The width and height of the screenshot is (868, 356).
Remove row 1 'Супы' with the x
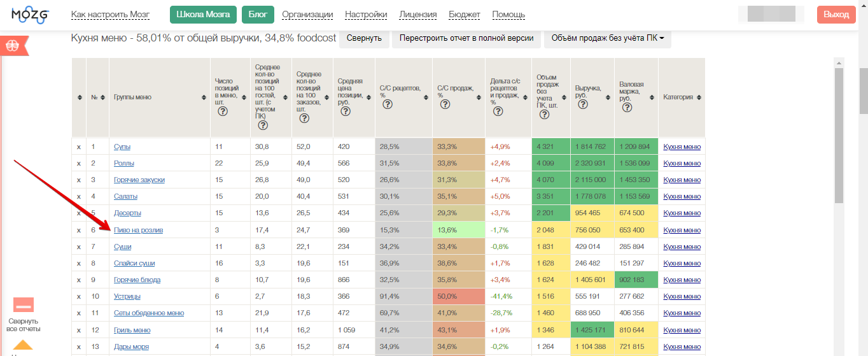coord(79,146)
